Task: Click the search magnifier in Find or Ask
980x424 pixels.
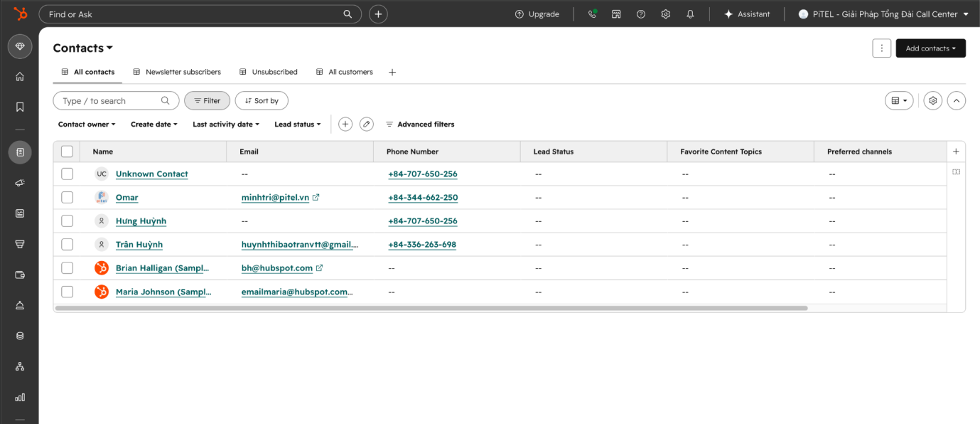Action: pyautogui.click(x=348, y=14)
